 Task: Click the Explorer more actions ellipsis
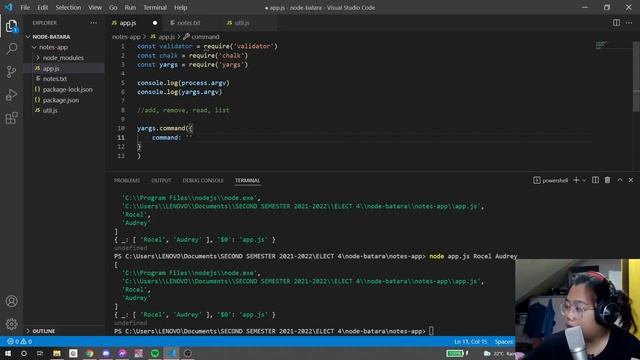(x=93, y=23)
